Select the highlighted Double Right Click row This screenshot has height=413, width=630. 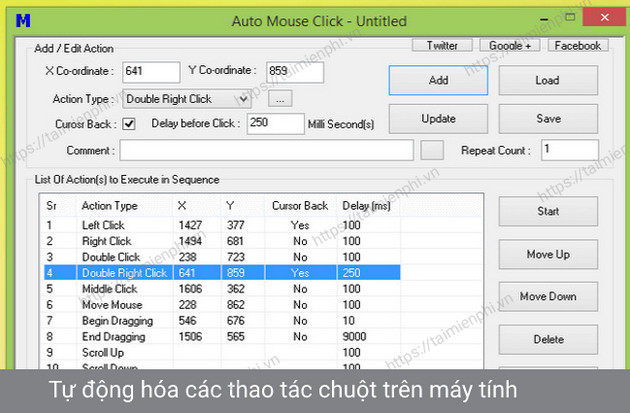click(222, 273)
